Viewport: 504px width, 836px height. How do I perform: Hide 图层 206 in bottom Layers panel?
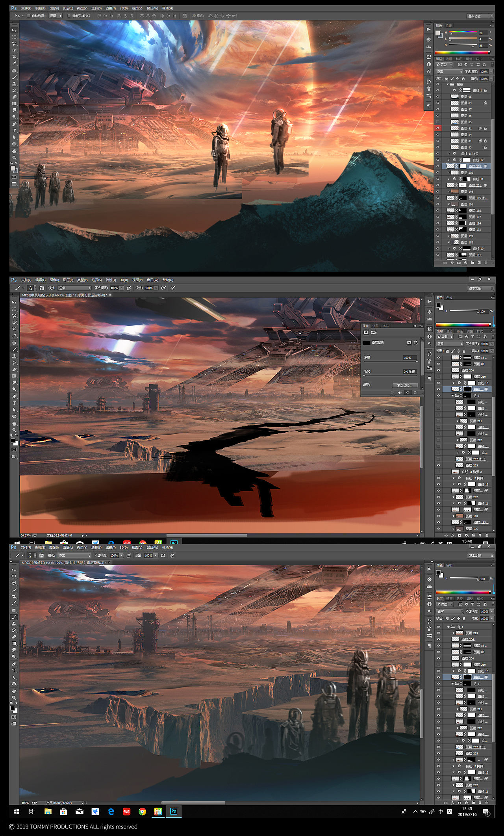pos(438,658)
